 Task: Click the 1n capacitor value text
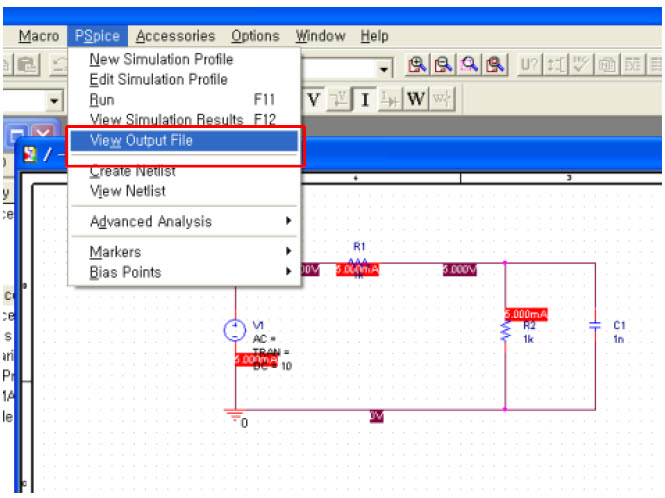pyautogui.click(x=618, y=339)
